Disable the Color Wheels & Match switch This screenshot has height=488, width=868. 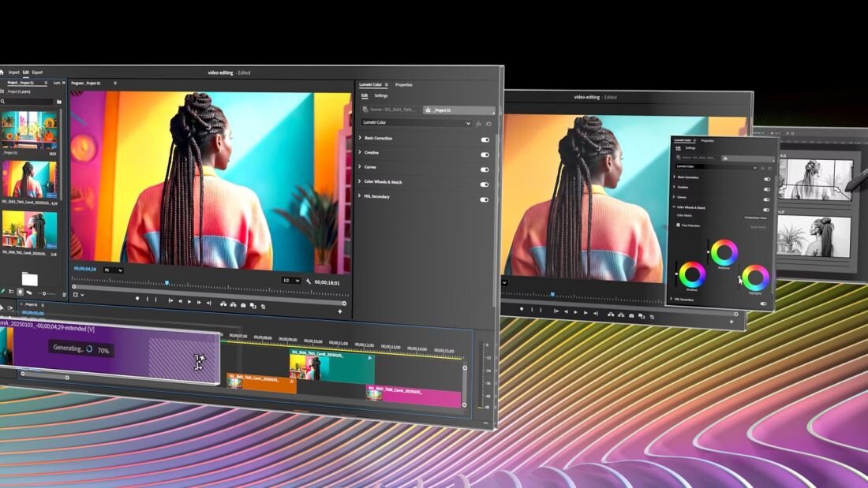pos(485,184)
